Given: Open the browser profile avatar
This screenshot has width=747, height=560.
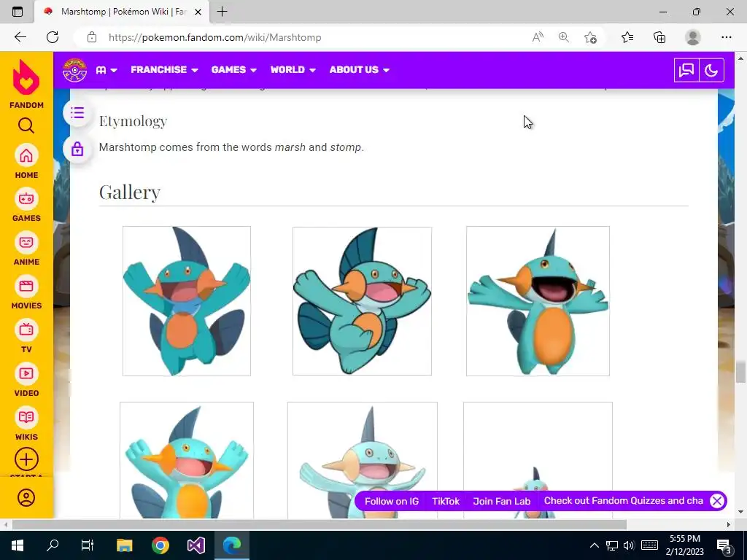Looking at the screenshot, I should (693, 37).
